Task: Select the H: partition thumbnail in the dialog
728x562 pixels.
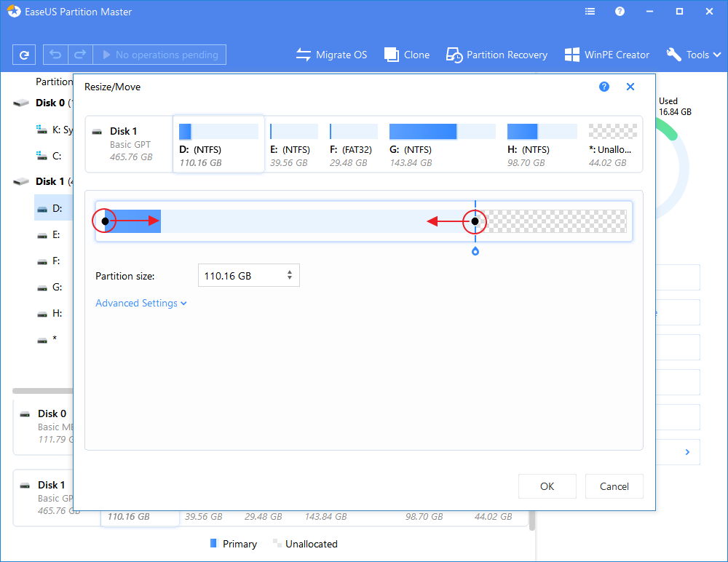Action: click(x=542, y=143)
